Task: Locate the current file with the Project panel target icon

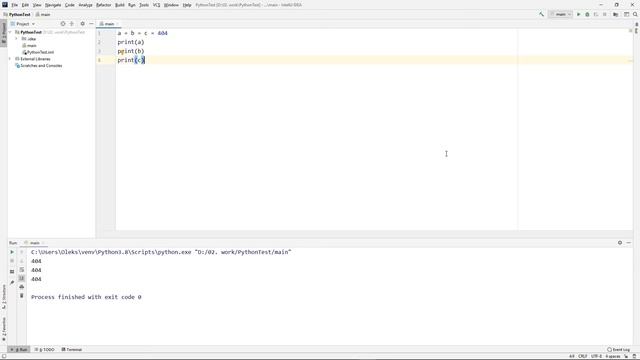Action: pyautogui.click(x=63, y=24)
